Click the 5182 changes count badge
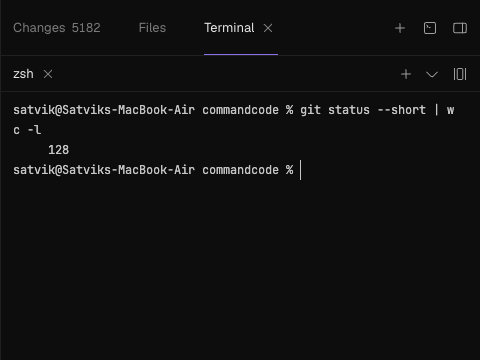Image resolution: width=480 pixels, height=360 pixels. click(x=86, y=28)
